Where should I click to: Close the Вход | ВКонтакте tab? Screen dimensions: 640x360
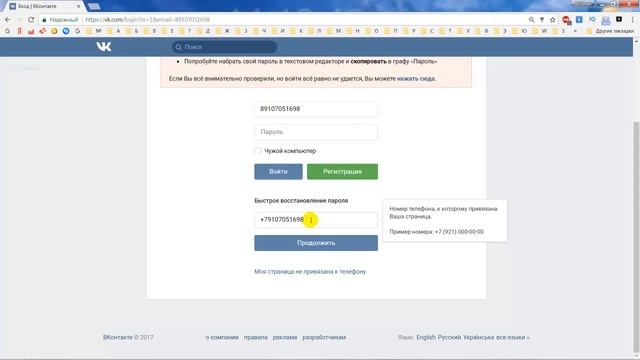78,7
